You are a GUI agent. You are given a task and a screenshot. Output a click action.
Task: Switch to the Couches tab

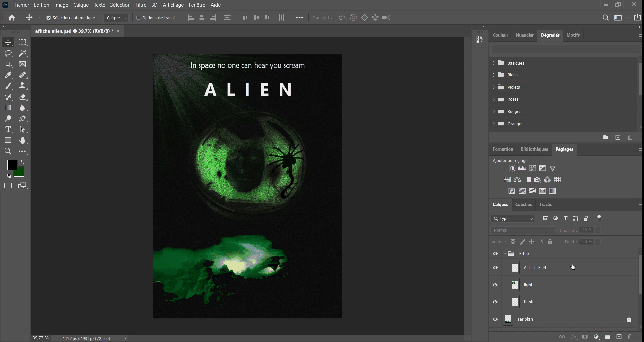[x=523, y=204]
